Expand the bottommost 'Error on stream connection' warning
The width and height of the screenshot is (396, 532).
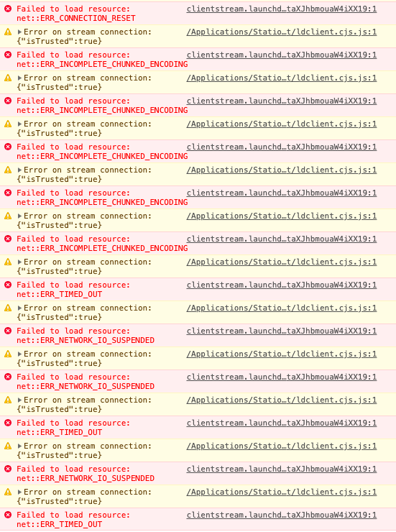[19, 492]
